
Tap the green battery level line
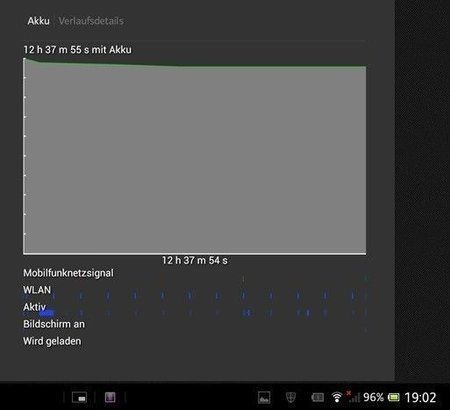click(195, 65)
